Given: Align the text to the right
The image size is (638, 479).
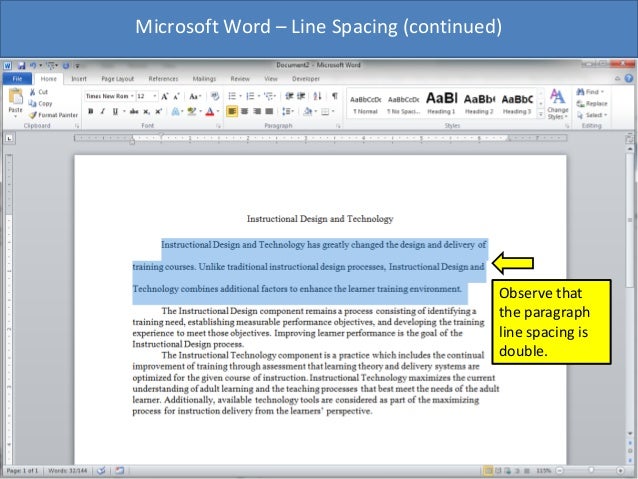Looking at the screenshot, I should (x=257, y=111).
